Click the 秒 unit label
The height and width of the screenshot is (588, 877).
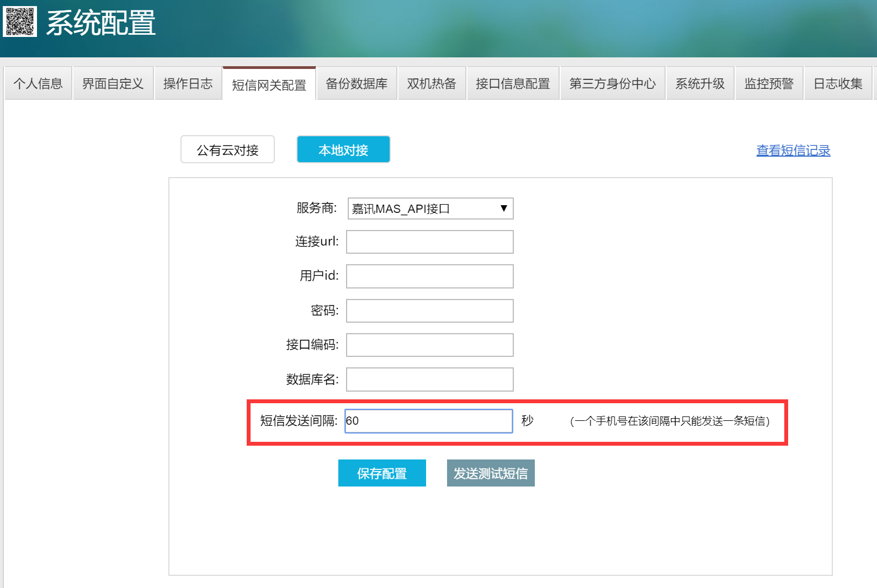(x=528, y=421)
